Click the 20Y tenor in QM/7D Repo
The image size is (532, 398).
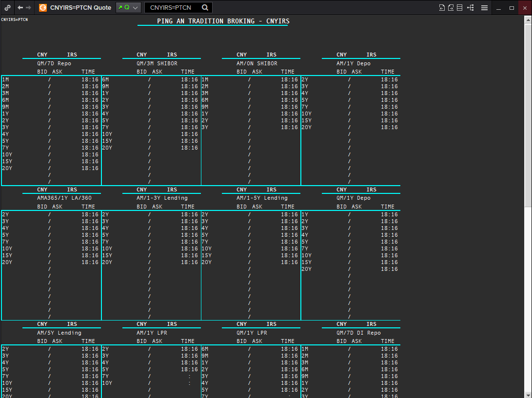click(7, 168)
